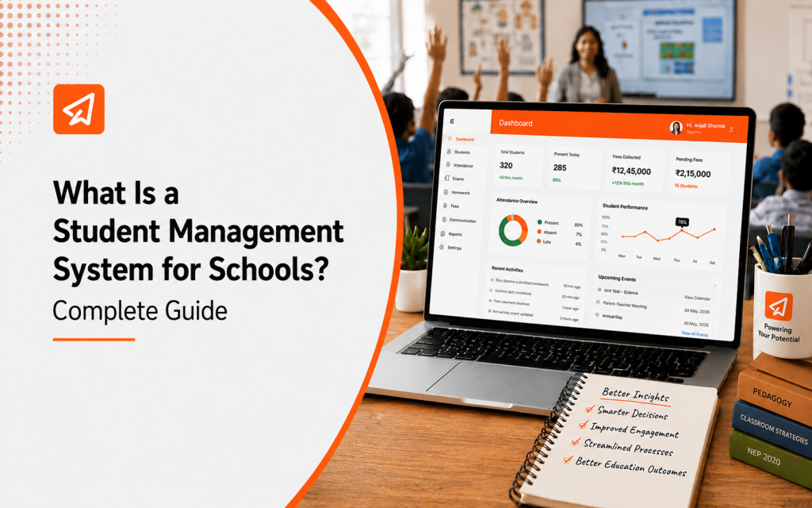Click the 'Hi, Anjali Sharma' greeting
This screenshot has height=508, width=812.
(705, 126)
